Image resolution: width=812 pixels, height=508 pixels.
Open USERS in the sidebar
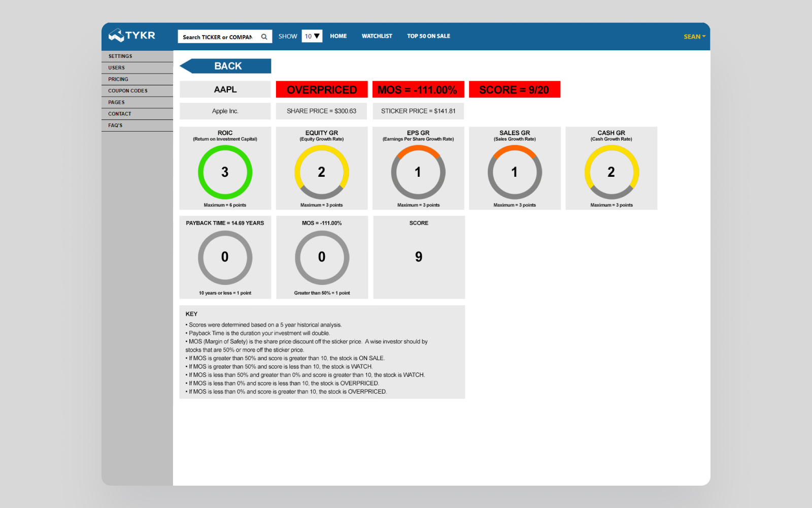coord(137,68)
